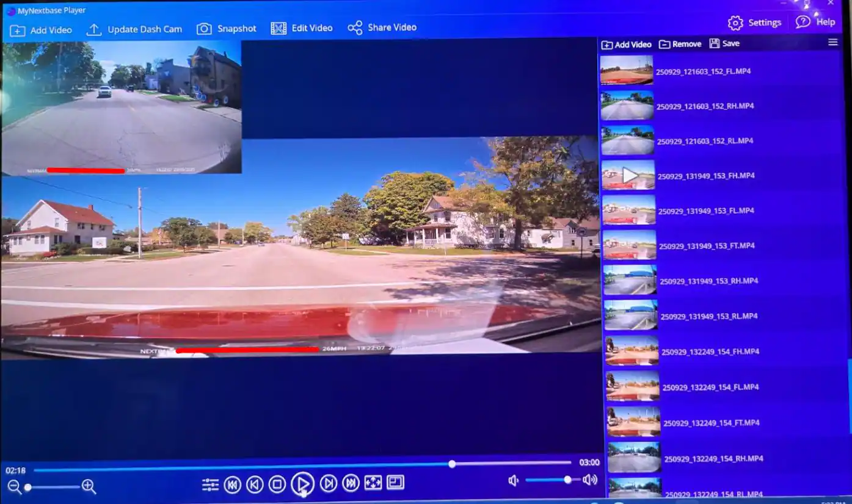This screenshot has height=504, width=852.
Task: Take a Snapshot of the video
Action: 227,29
